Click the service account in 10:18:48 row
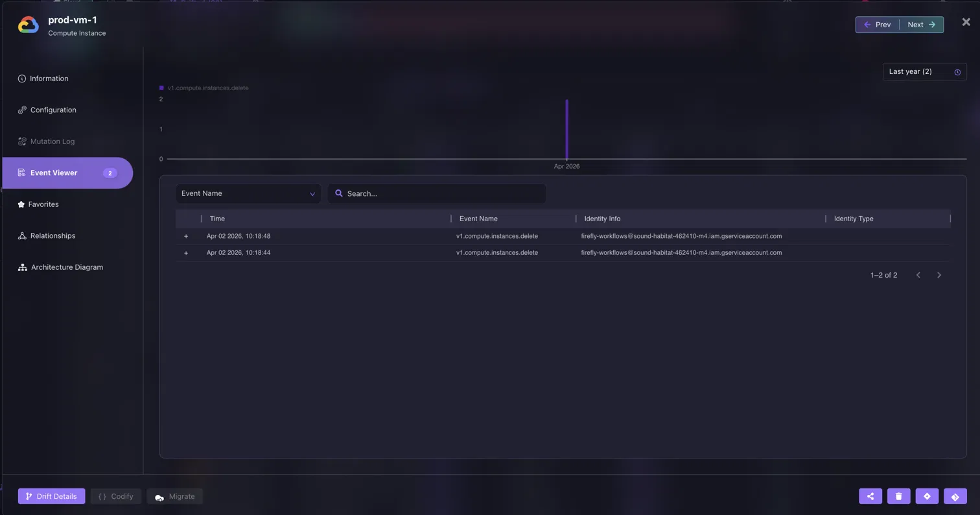The image size is (980, 515). pyautogui.click(x=681, y=236)
